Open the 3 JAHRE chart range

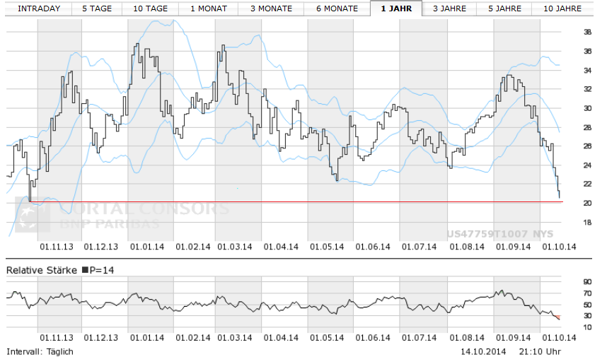click(x=449, y=8)
